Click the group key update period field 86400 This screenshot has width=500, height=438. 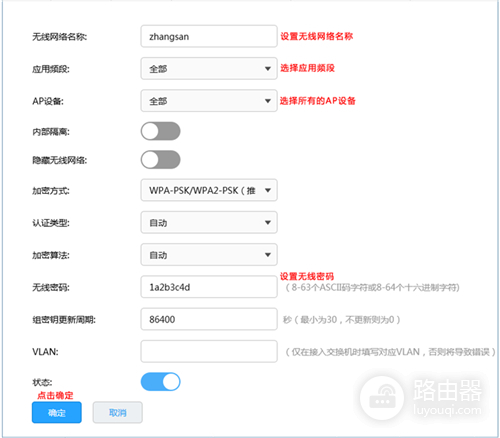(209, 319)
